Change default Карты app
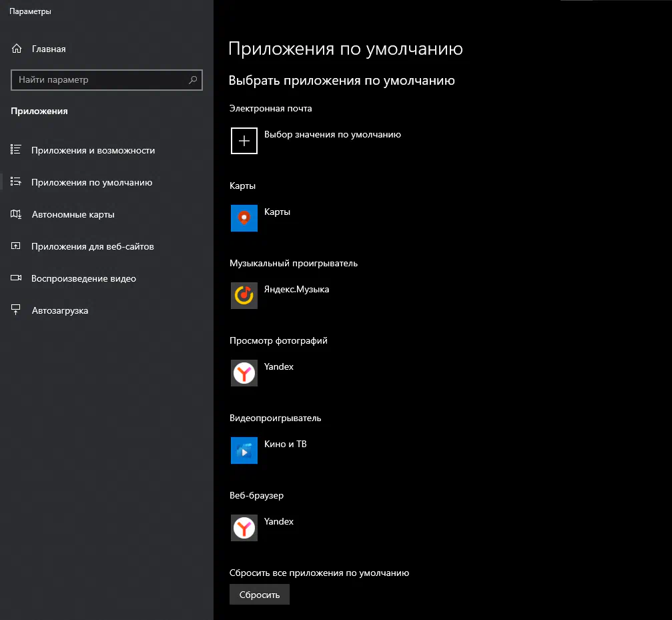 pyautogui.click(x=277, y=212)
